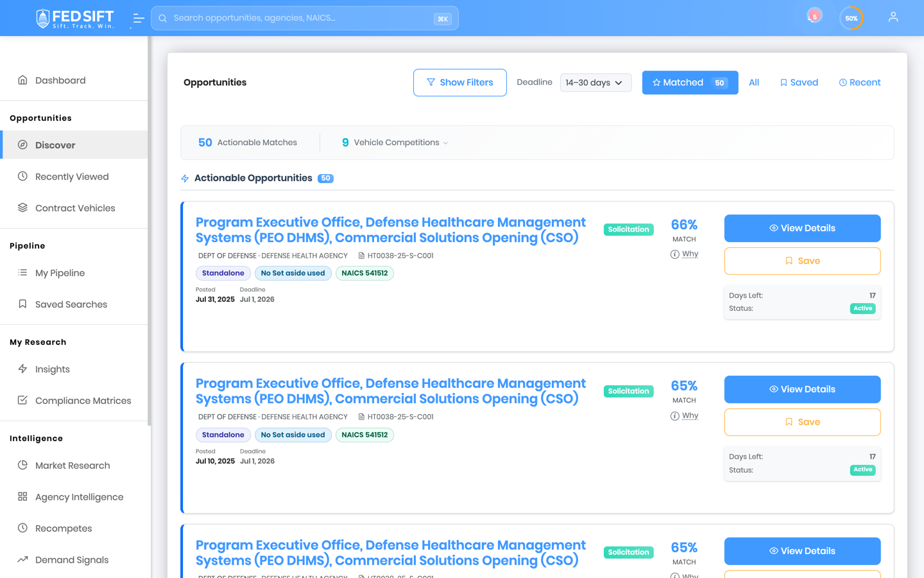Click Show Filters button
This screenshot has width=924, height=578.
tap(460, 83)
